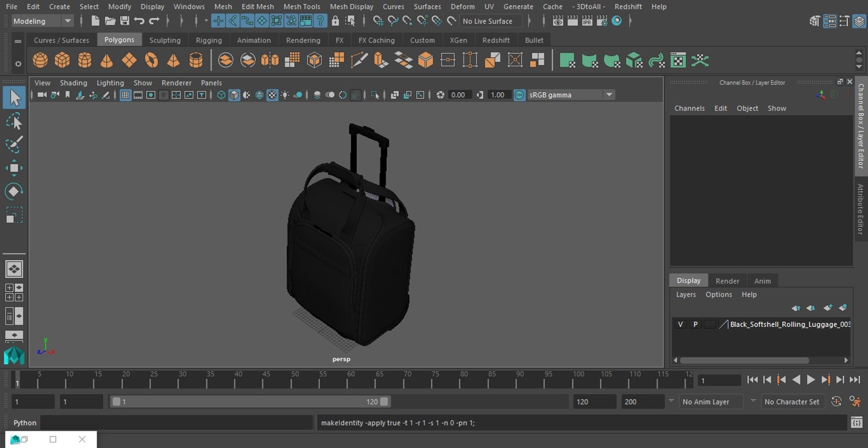Toggle wireframe on shaded display
This screenshot has width=868, height=448.
[259, 95]
